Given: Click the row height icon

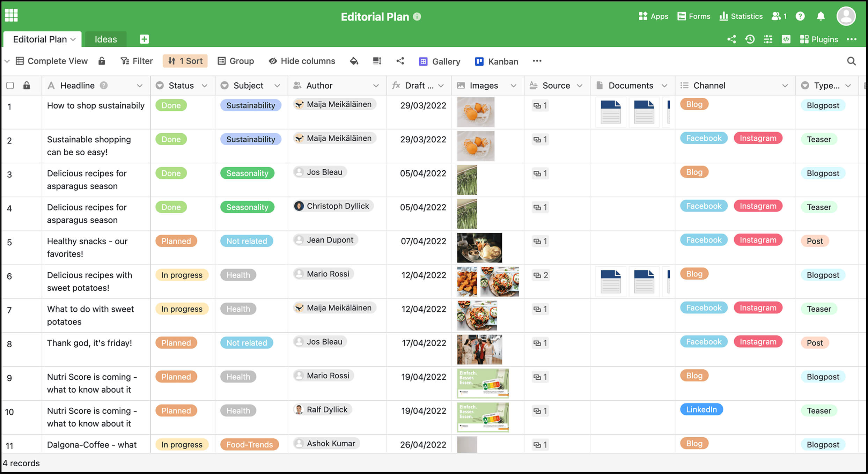Looking at the screenshot, I should pyautogui.click(x=377, y=61).
